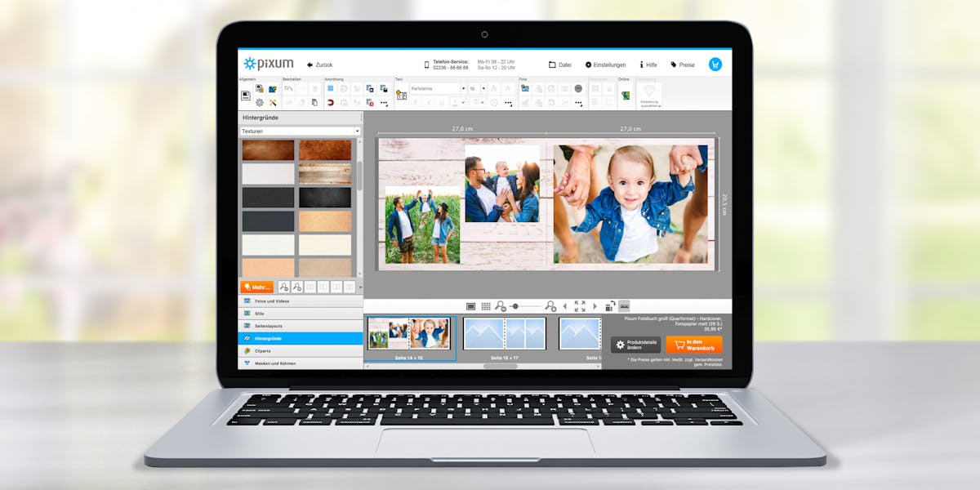The height and width of the screenshot is (490, 980).
Task: Open the font size 16 dropdown
Action: [483, 88]
